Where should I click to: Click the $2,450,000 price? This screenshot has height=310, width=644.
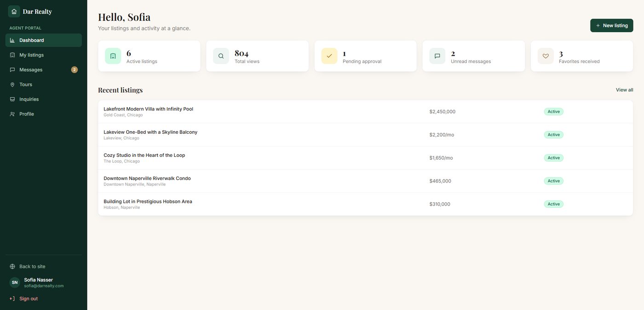click(x=443, y=112)
